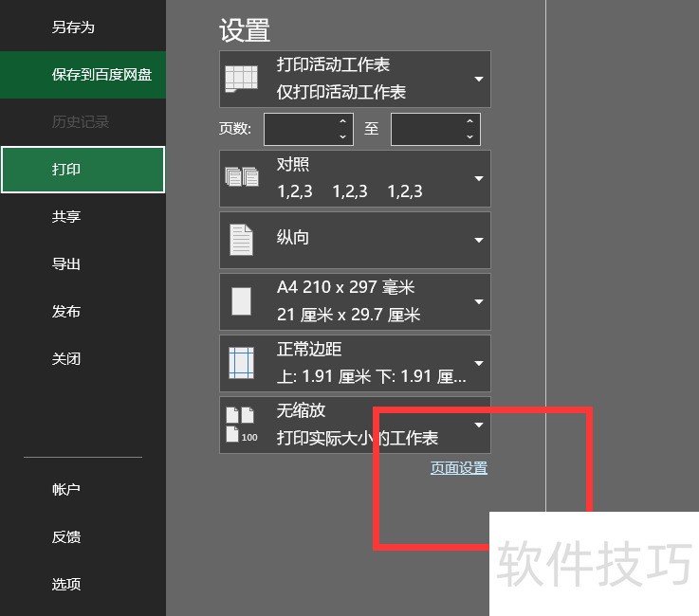The height and width of the screenshot is (616, 699).
Task: Click the A4 paper size icon
Action: (241, 301)
